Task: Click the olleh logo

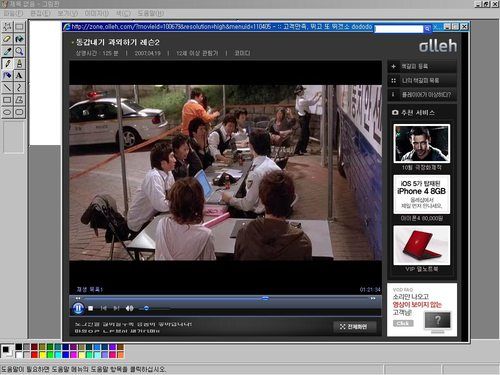Action: 438,45
